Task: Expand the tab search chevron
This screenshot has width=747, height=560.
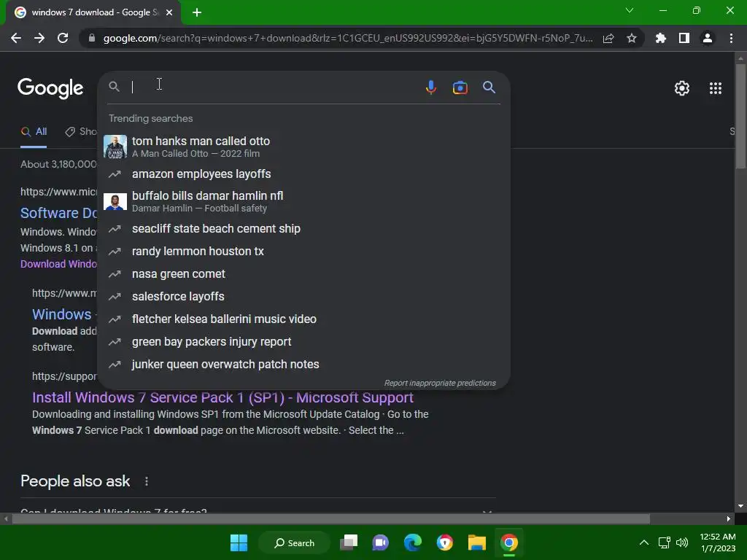Action: pos(630,10)
